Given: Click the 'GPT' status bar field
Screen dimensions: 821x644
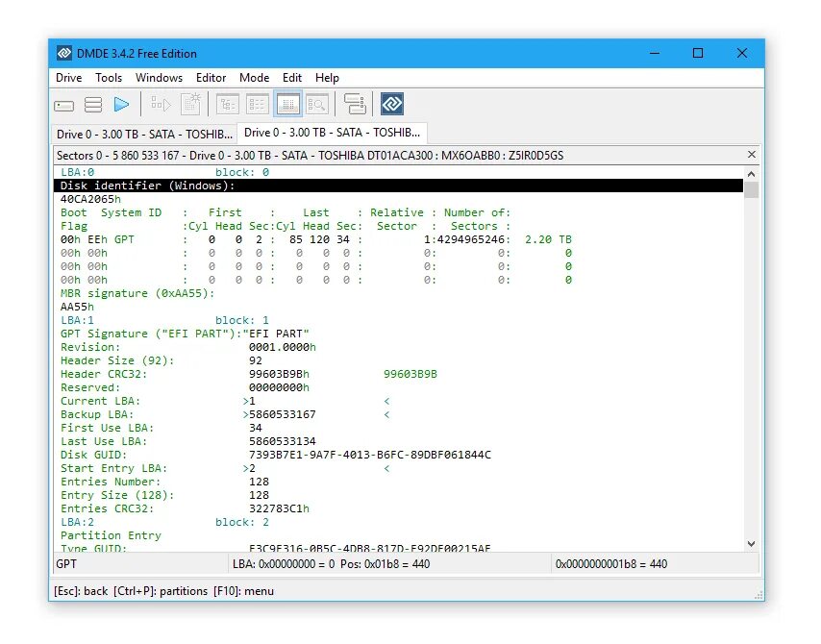Looking at the screenshot, I should point(141,564).
